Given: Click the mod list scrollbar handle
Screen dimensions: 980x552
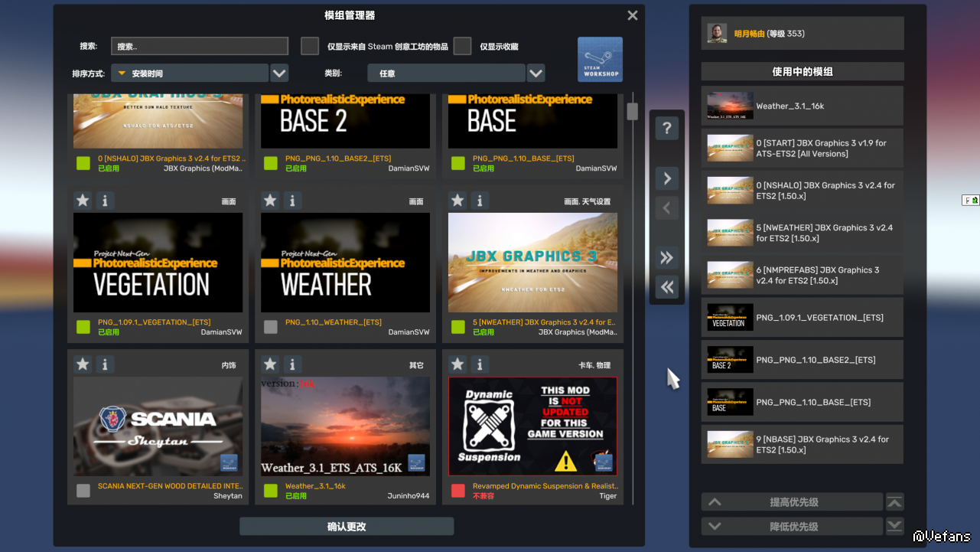Looking at the screenshot, I should tap(633, 111).
